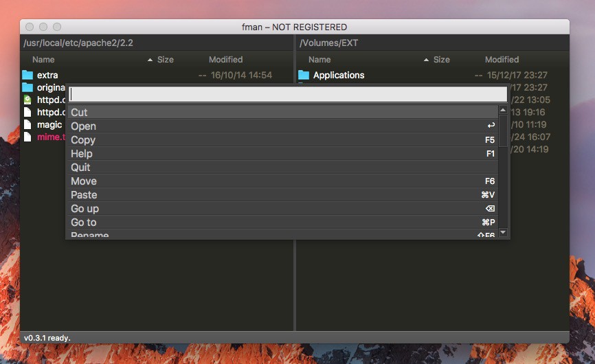
Task: Sort left pane by Size header
Action: coord(166,60)
